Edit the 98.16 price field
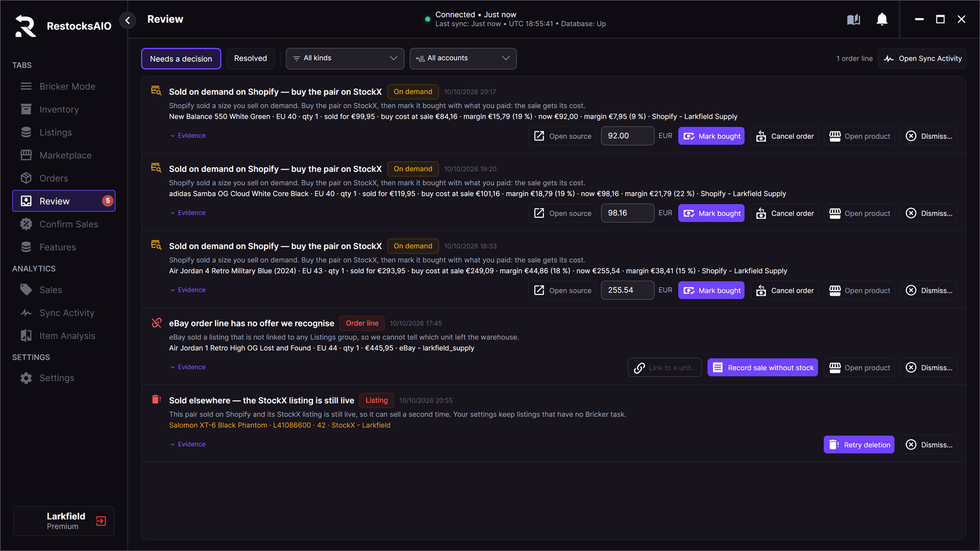 pos(627,213)
